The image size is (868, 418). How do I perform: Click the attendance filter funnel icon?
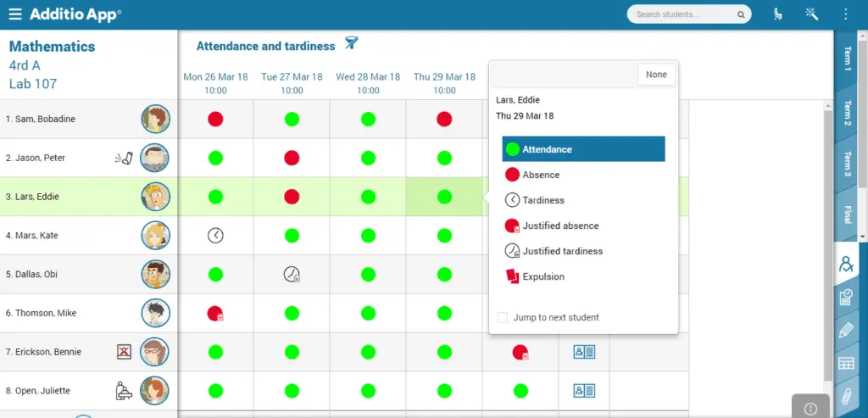click(x=352, y=43)
